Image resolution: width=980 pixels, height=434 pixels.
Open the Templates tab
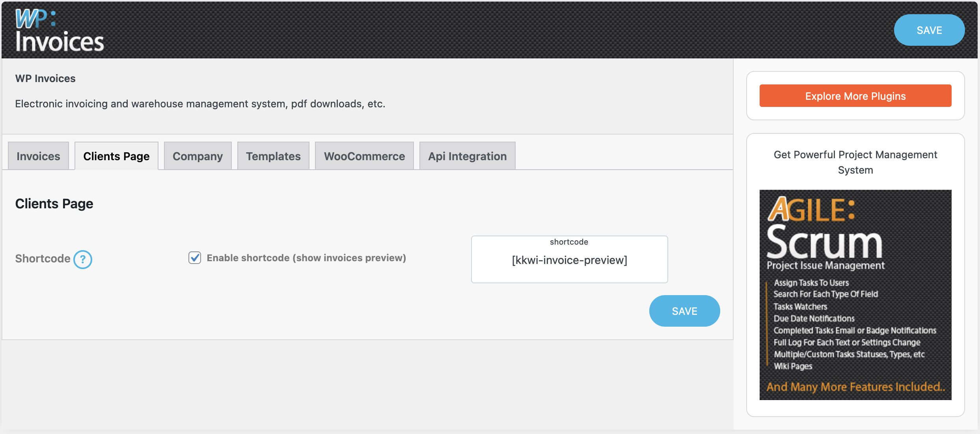[273, 156]
